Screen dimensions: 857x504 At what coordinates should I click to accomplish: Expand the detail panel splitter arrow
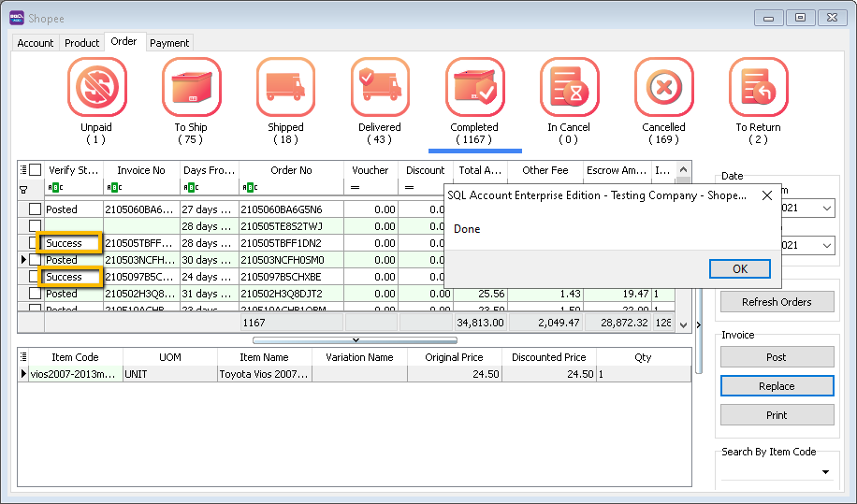tap(354, 340)
